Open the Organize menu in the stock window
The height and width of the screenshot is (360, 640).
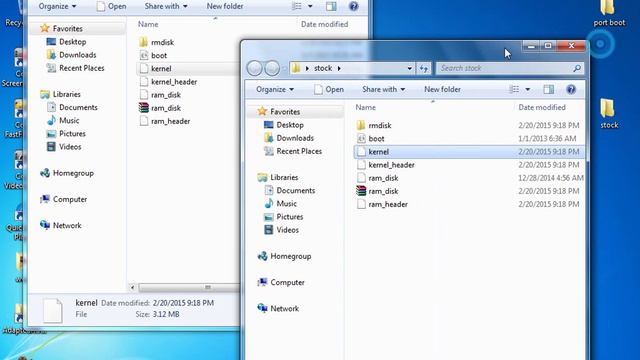click(275, 89)
